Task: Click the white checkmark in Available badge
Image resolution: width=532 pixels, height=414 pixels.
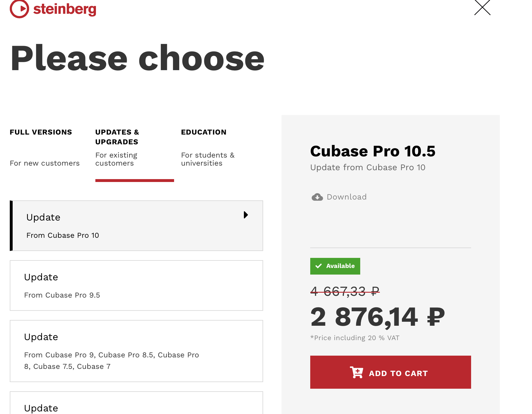Action: (319, 266)
